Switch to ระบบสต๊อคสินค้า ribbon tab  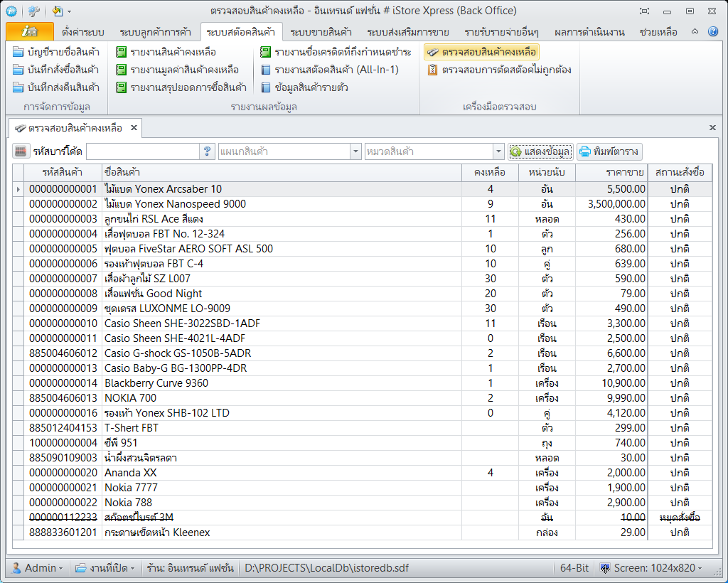pyautogui.click(x=241, y=32)
